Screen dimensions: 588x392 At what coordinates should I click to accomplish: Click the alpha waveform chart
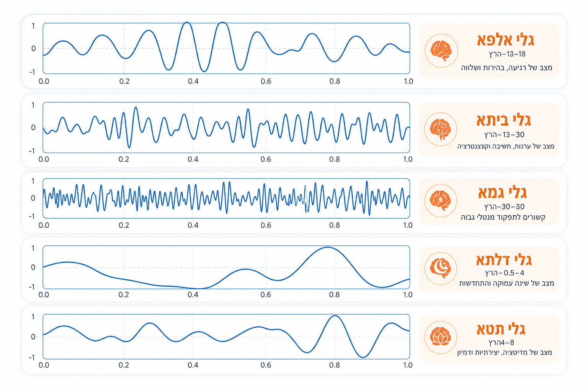click(226, 48)
